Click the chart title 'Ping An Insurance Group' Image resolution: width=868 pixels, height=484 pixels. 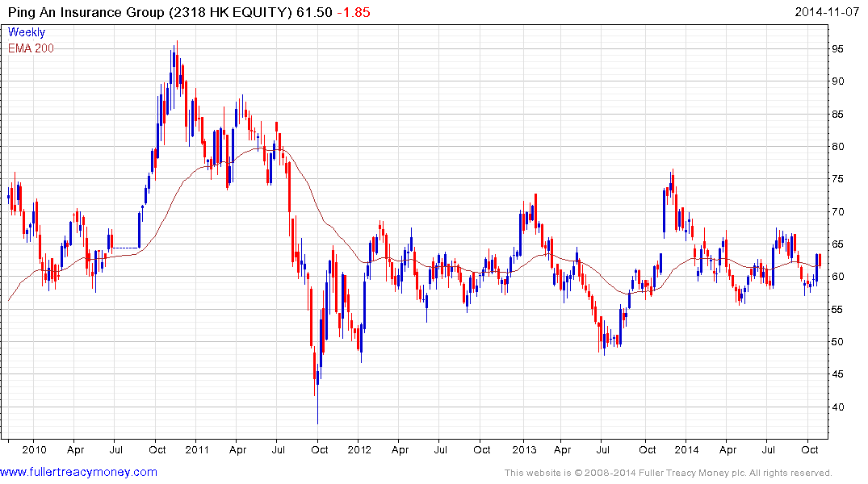point(86,12)
